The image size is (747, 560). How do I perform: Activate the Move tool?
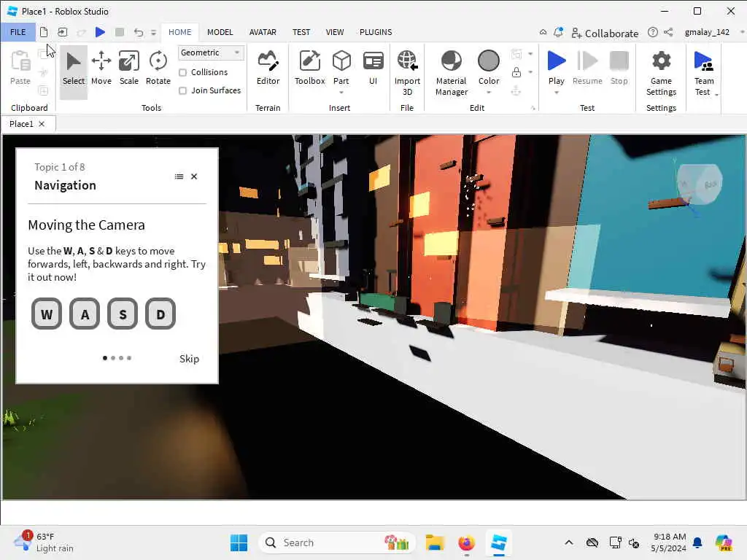point(101,69)
